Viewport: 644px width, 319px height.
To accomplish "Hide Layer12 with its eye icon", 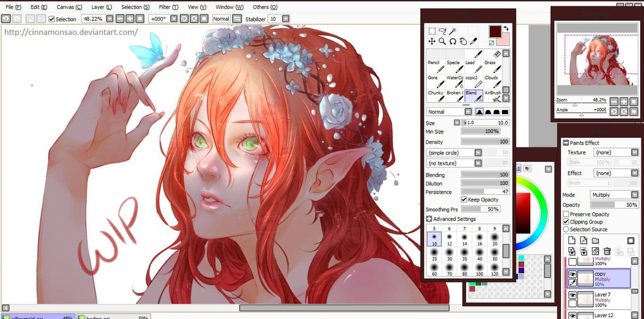I will point(572,315).
